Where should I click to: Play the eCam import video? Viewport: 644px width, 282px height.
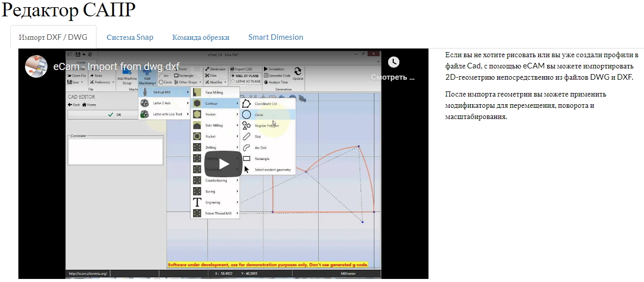(224, 164)
